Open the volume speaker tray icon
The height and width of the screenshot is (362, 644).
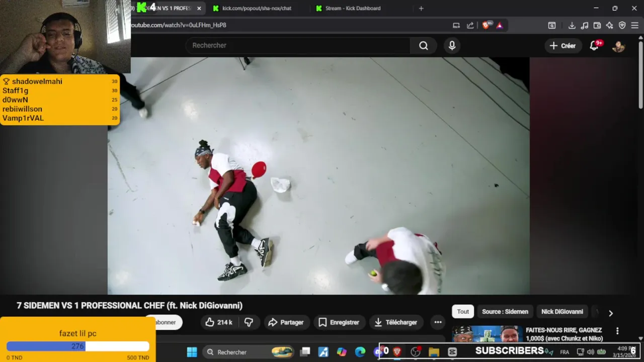[x=591, y=352]
